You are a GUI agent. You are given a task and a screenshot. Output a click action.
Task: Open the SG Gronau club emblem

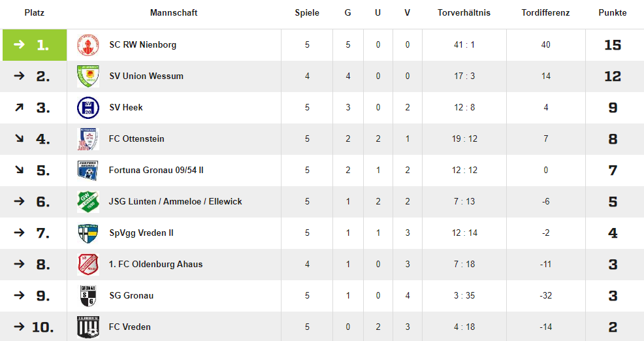point(88,296)
